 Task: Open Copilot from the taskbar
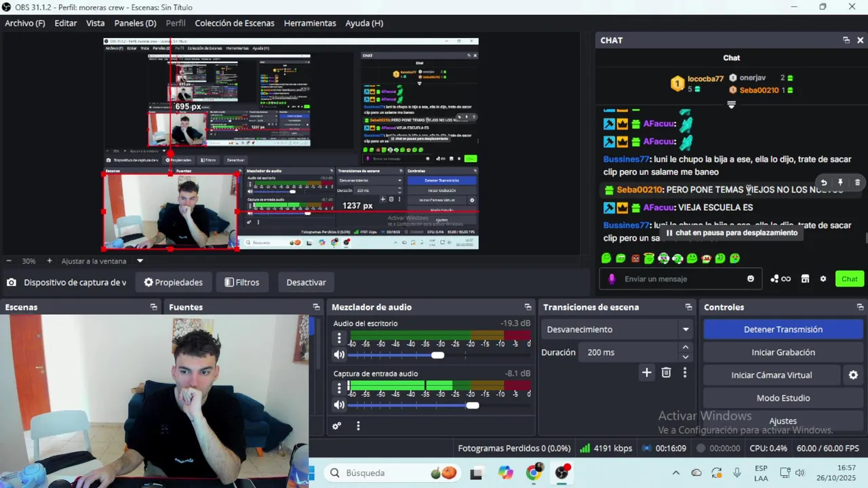505,473
